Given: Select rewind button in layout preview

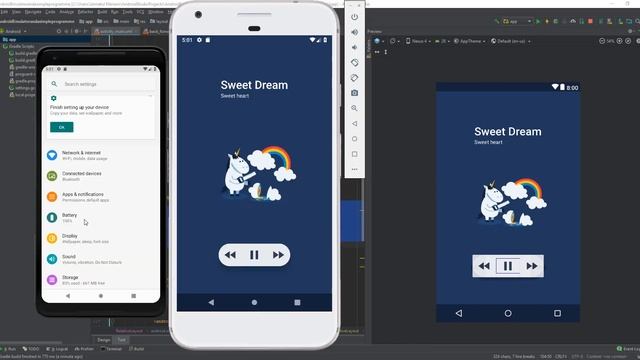Looking at the screenshot, I should 484,266.
